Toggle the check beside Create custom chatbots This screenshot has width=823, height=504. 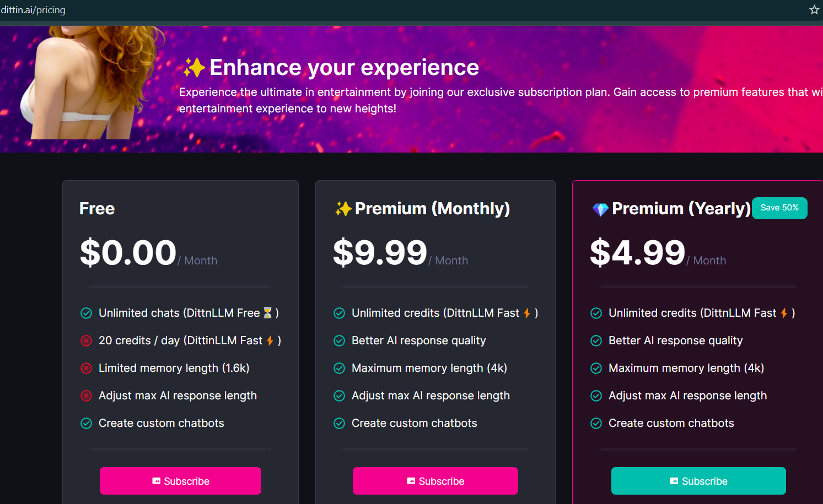click(86, 423)
